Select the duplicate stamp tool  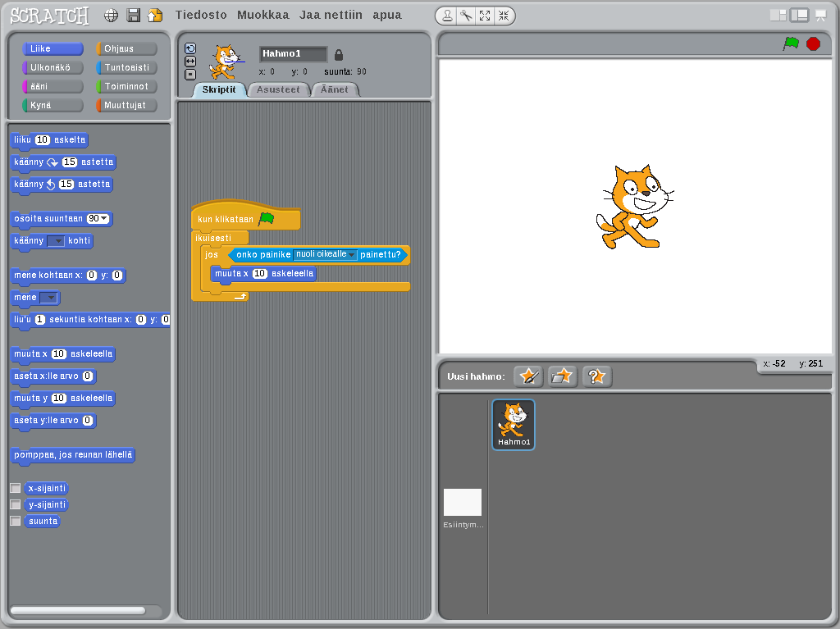(447, 16)
